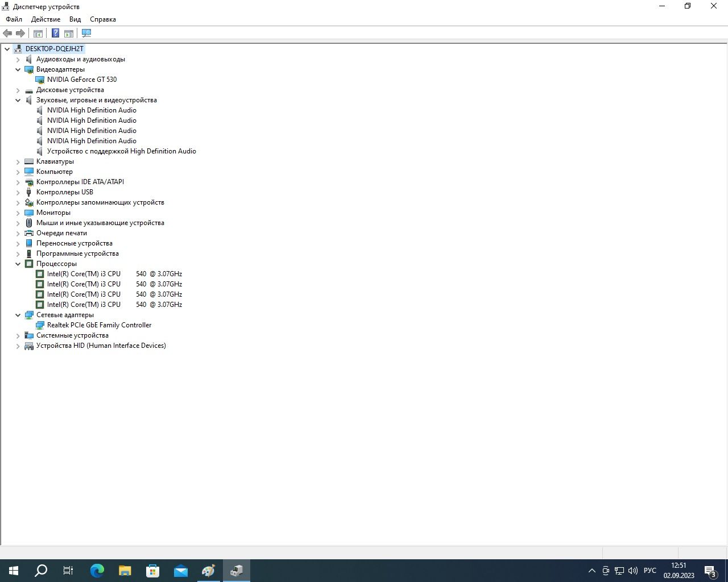This screenshot has width=728, height=582.
Task: Select the Системные устройства category
Action: (x=72, y=335)
